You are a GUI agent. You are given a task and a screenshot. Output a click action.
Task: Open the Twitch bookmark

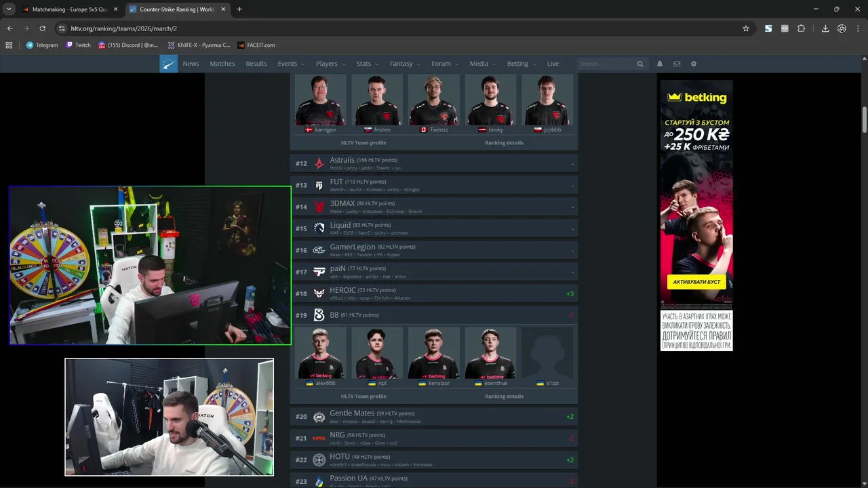[x=78, y=45]
